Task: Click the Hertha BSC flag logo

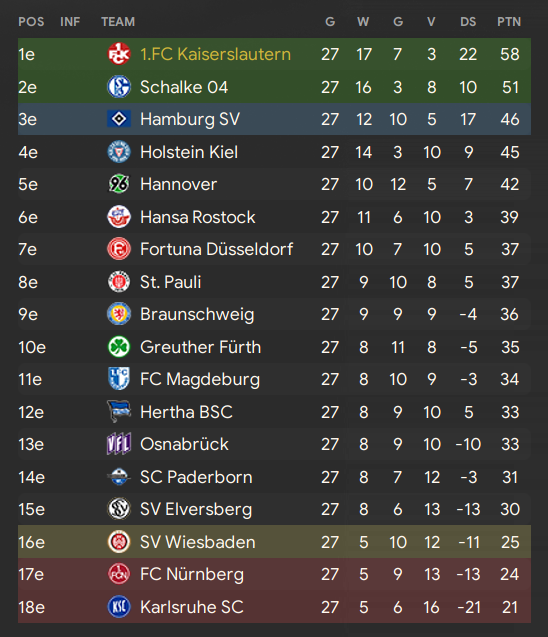Action: click(119, 411)
